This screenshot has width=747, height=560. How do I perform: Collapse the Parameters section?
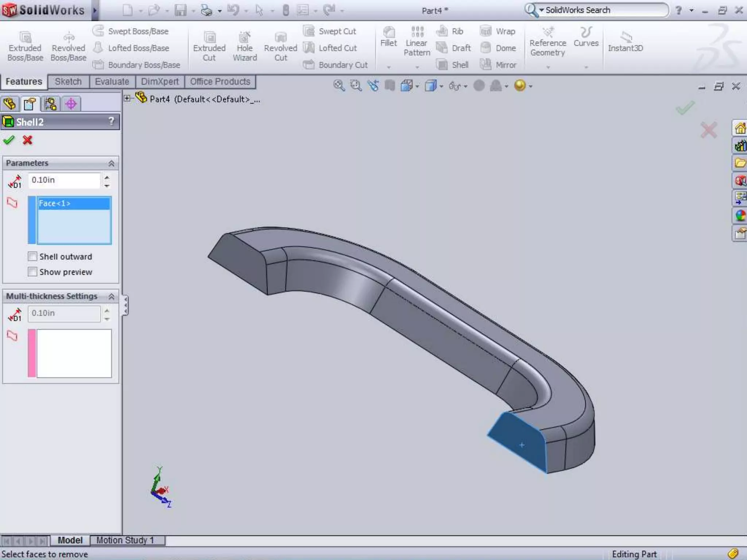click(x=111, y=163)
